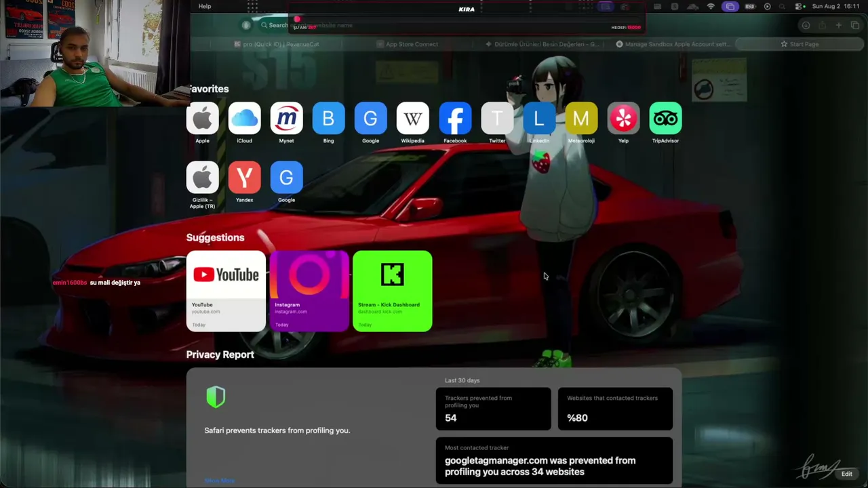Open the Safari downloads button
Screen dimensions: 868x488
[806, 25]
